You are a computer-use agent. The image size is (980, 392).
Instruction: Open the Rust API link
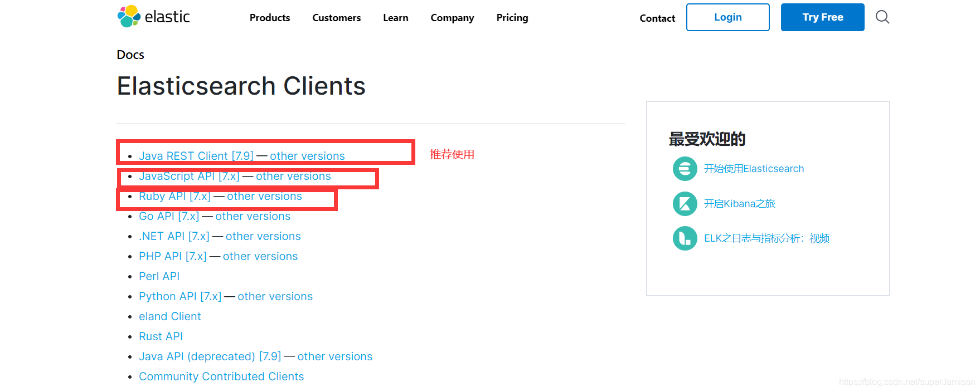pyautogui.click(x=161, y=336)
